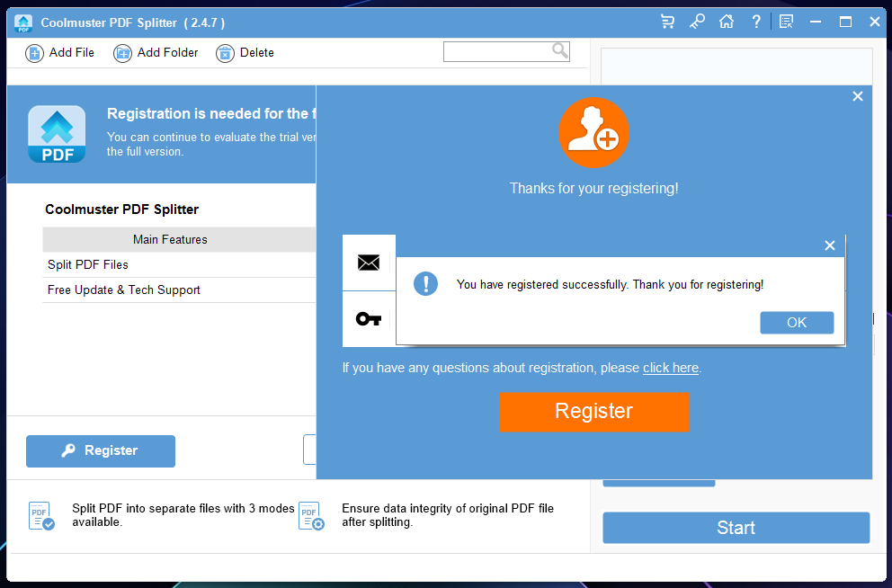The height and width of the screenshot is (588, 892).
Task: Open the key registration icon in title bar
Action: point(697,22)
